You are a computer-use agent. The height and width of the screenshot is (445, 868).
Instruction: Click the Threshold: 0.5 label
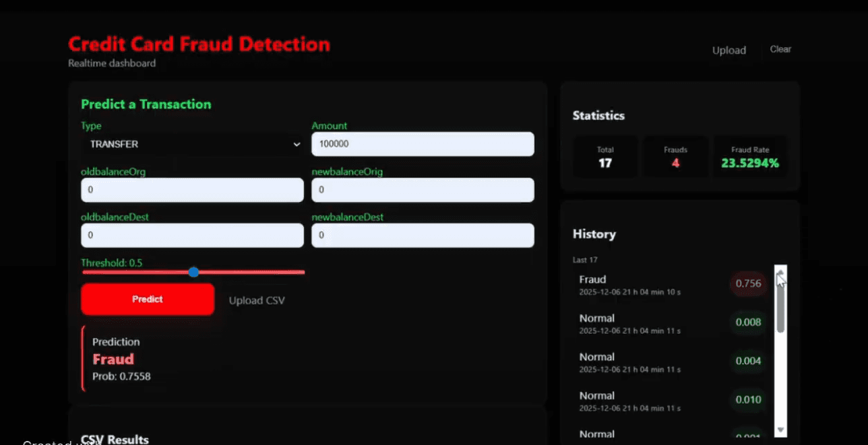pos(112,263)
